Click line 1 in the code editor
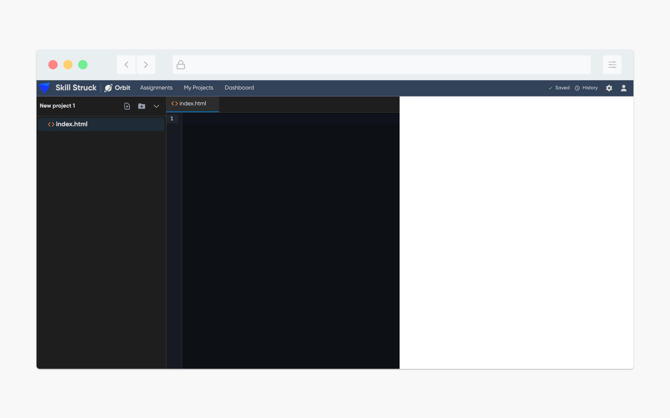This screenshot has width=670, height=418. pyautogui.click(x=291, y=118)
